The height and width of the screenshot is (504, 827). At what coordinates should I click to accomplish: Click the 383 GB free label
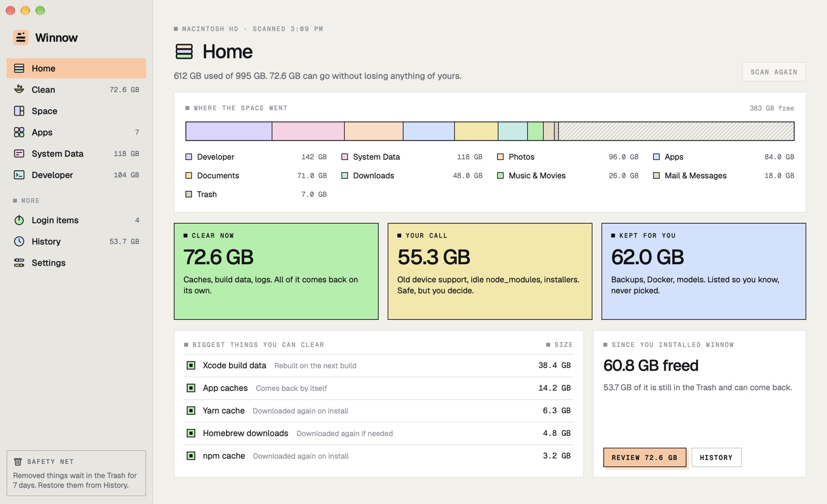pyautogui.click(x=772, y=108)
